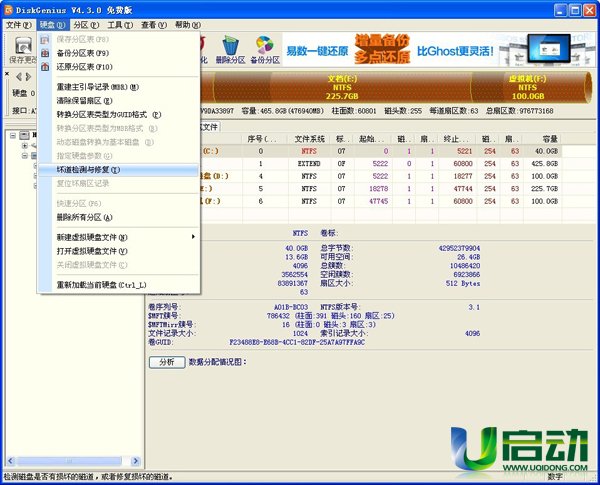Image resolution: width=600 pixels, height=485 pixels.
Task: Close the open 硬盘 menu from menu bar
Action: click(52, 25)
